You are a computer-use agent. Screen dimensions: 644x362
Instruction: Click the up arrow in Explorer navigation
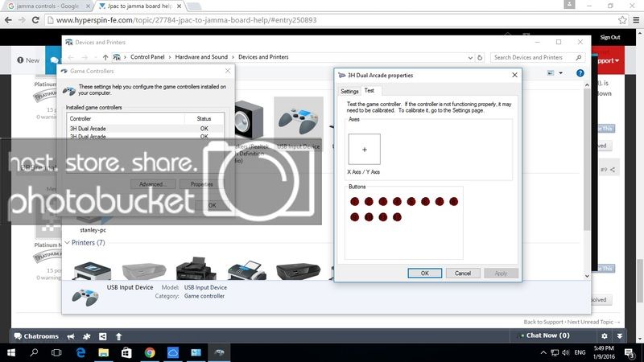click(x=105, y=57)
